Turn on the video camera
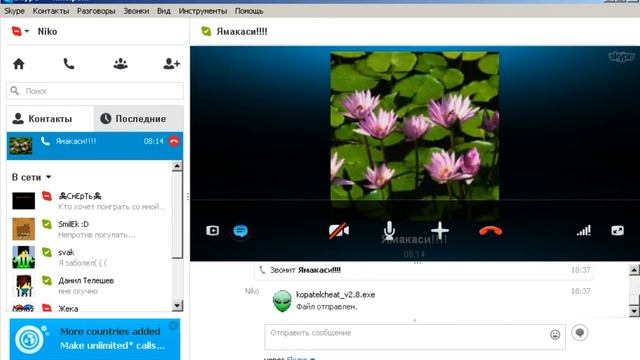 tap(339, 231)
